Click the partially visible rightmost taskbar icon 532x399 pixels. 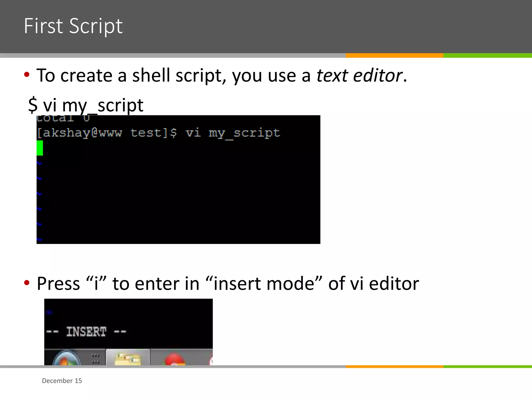click(211, 360)
